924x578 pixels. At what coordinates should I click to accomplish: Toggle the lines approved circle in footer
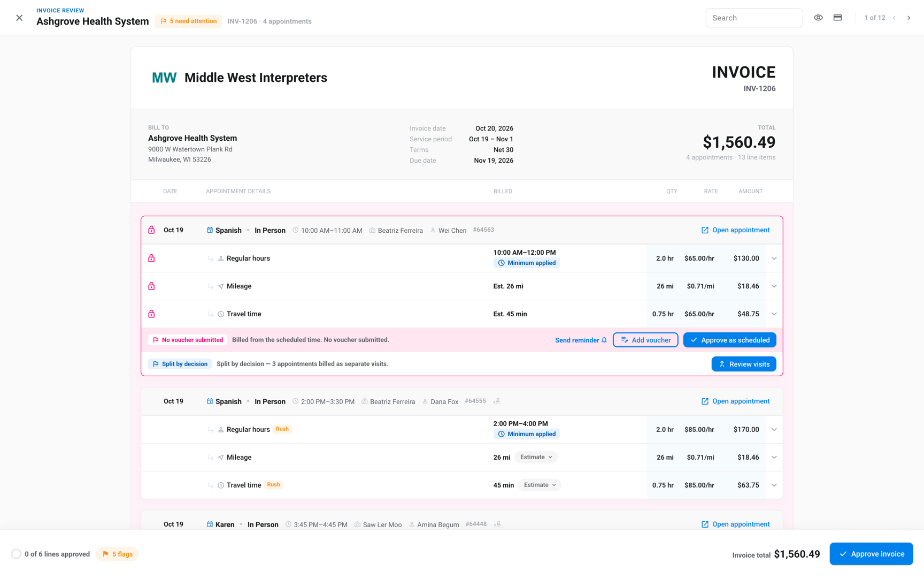[16, 554]
